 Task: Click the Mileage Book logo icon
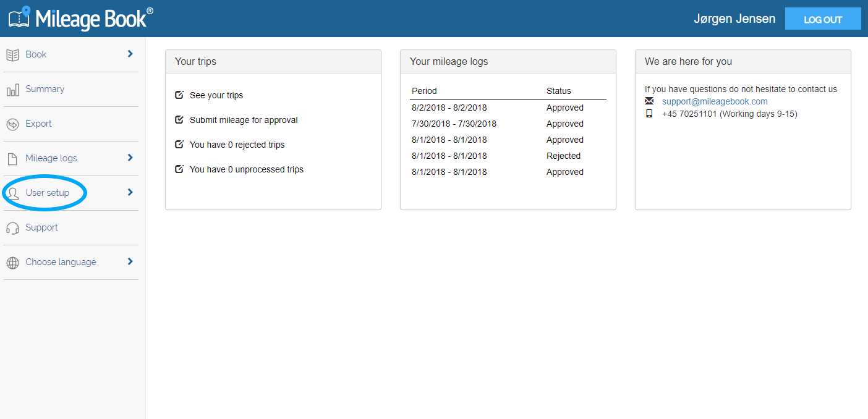19,17
